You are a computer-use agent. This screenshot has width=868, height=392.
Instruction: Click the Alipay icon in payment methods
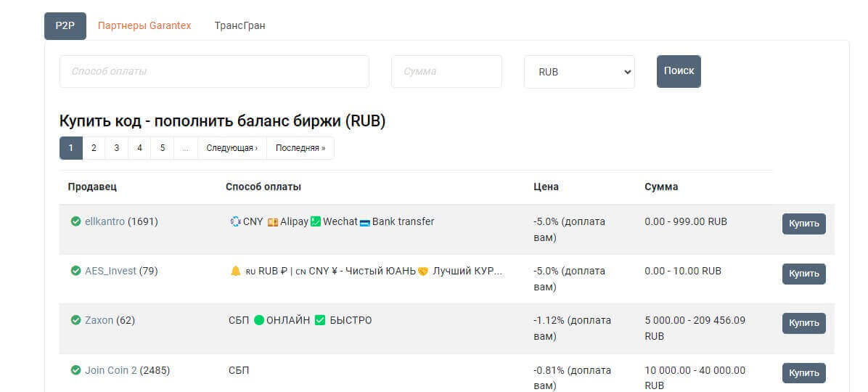click(273, 221)
